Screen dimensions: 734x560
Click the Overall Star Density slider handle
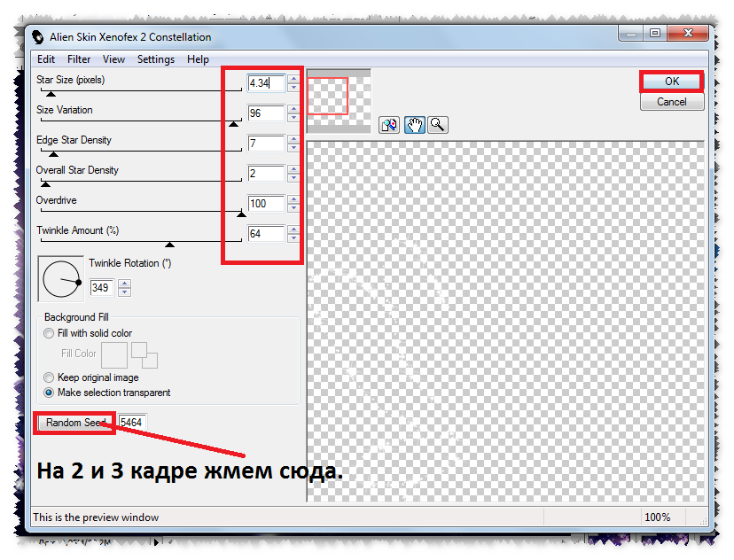[45, 183]
